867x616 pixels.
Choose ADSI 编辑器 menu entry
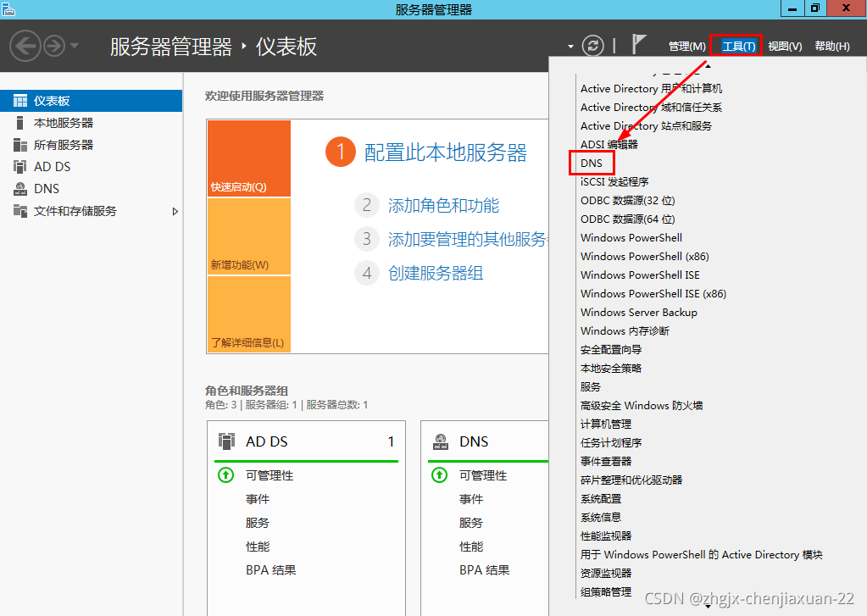pos(609,144)
